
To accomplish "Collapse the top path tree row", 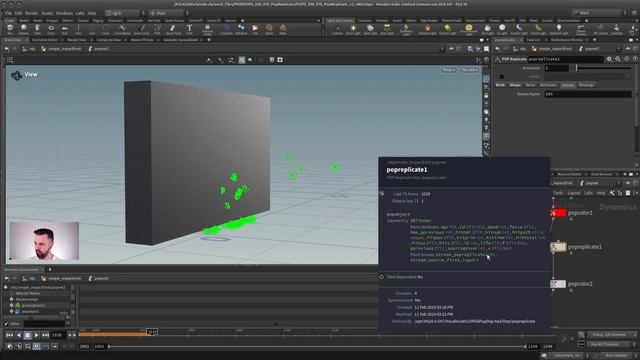I will coord(6,287).
